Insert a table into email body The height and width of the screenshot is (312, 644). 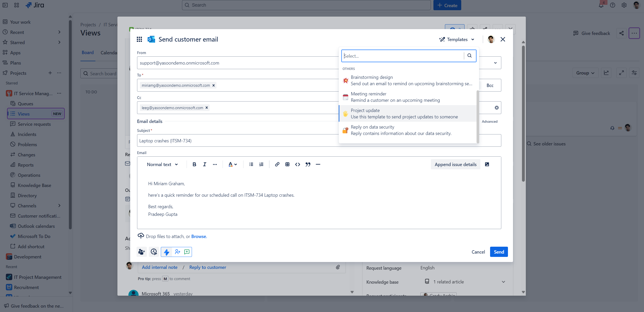coord(287,164)
